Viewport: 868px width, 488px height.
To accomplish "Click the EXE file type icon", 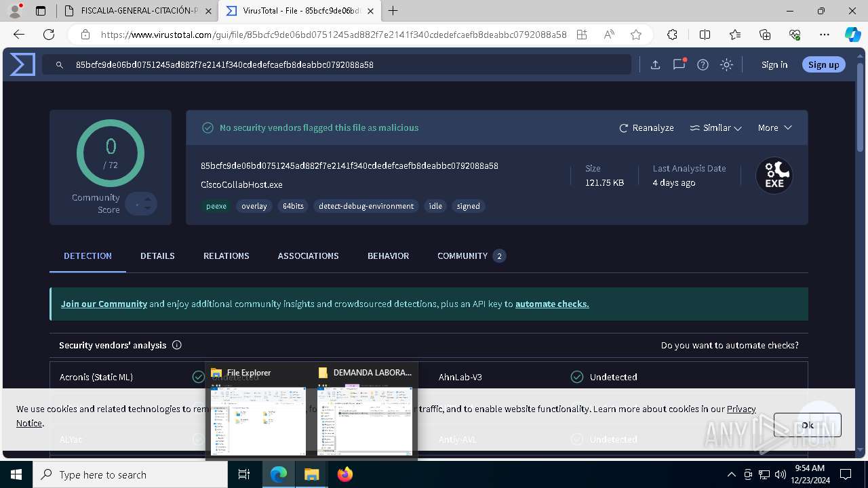I will [x=774, y=176].
